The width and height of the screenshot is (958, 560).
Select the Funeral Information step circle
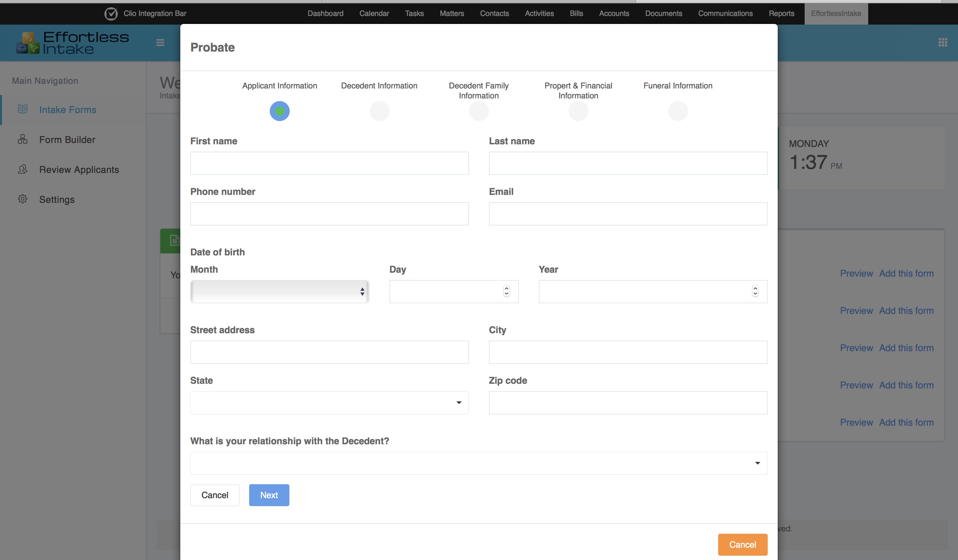click(678, 111)
